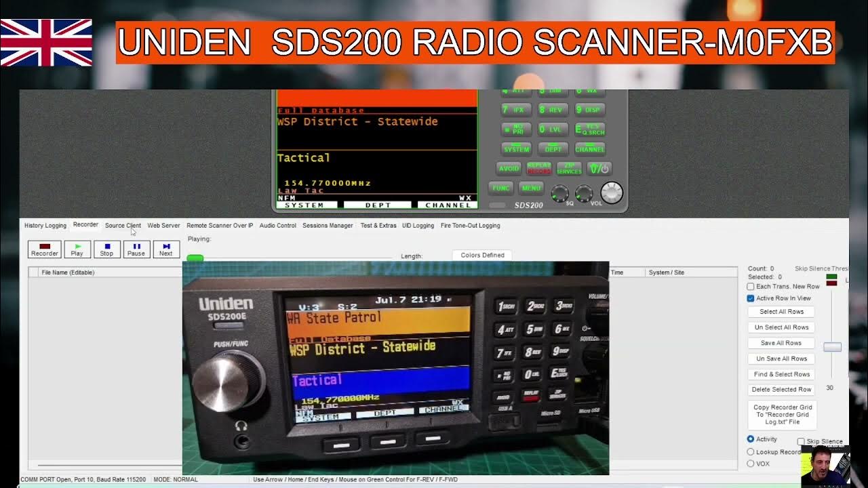Open the Source Client tab
868x488 pixels.
click(x=123, y=226)
